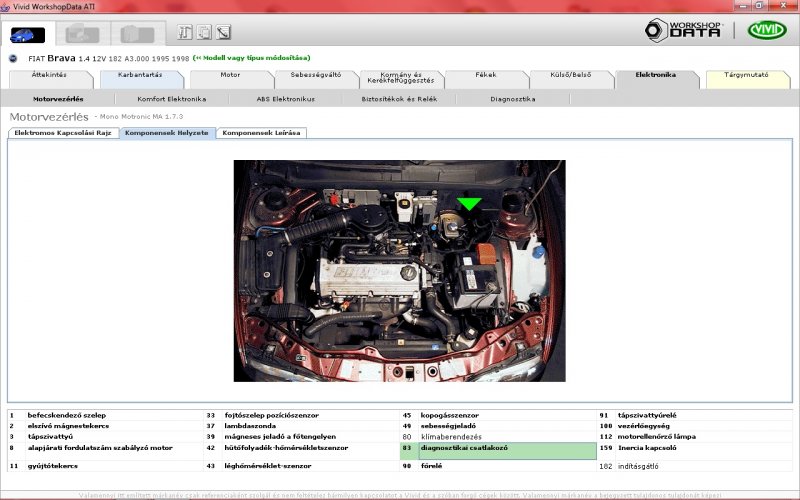Click first toolbar icon next to the vehicle tabs
This screenshot has height=500, width=800.
point(185,32)
